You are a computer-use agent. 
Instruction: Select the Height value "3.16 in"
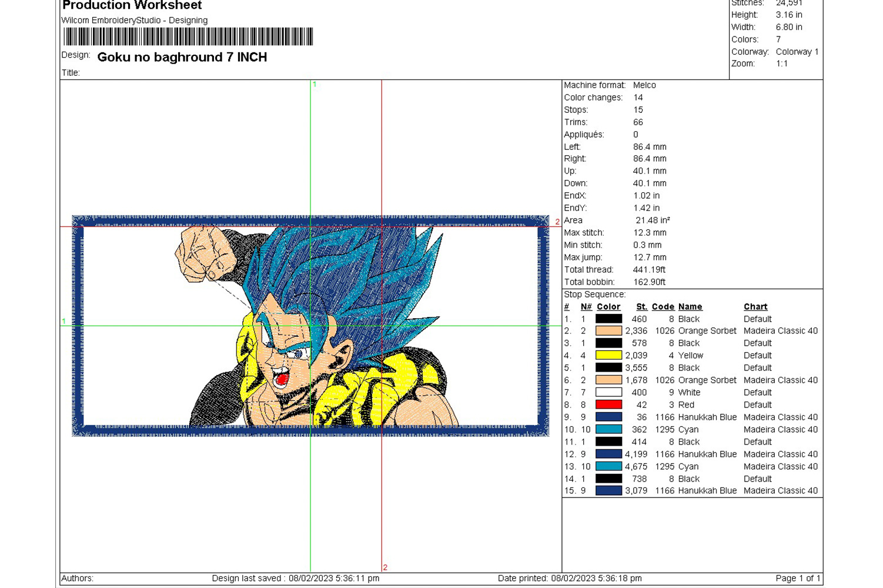click(x=789, y=15)
